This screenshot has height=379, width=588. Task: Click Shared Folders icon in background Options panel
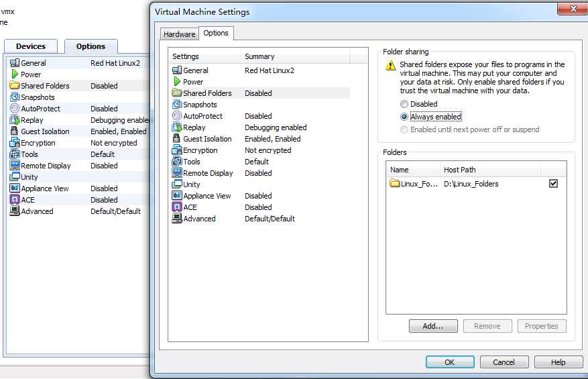[x=15, y=86]
